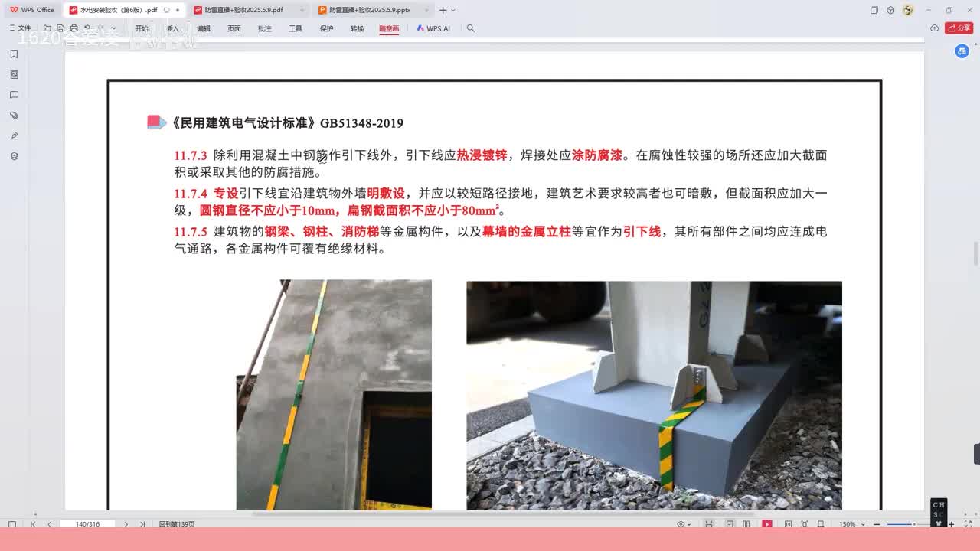The height and width of the screenshot is (551, 980).
Task: Switch to the 保护 ribbon tab
Action: point(326,28)
